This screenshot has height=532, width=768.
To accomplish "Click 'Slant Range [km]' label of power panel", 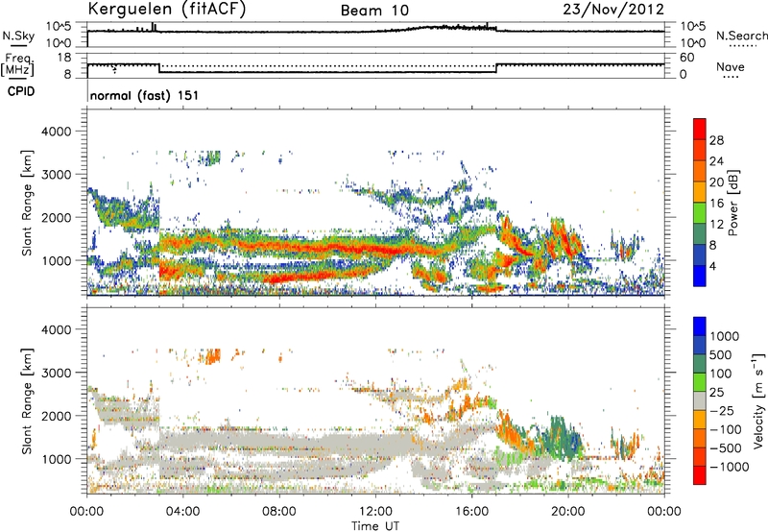I will [x=27, y=203].
